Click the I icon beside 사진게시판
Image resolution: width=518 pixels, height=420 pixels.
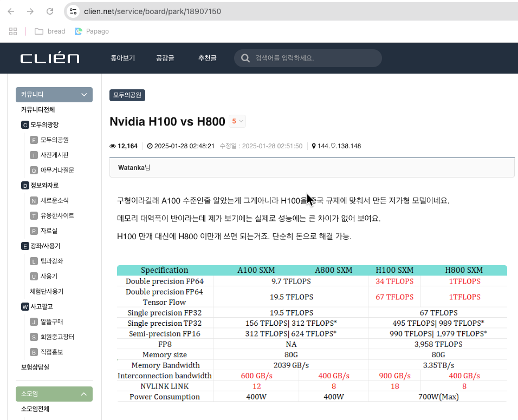(x=34, y=155)
